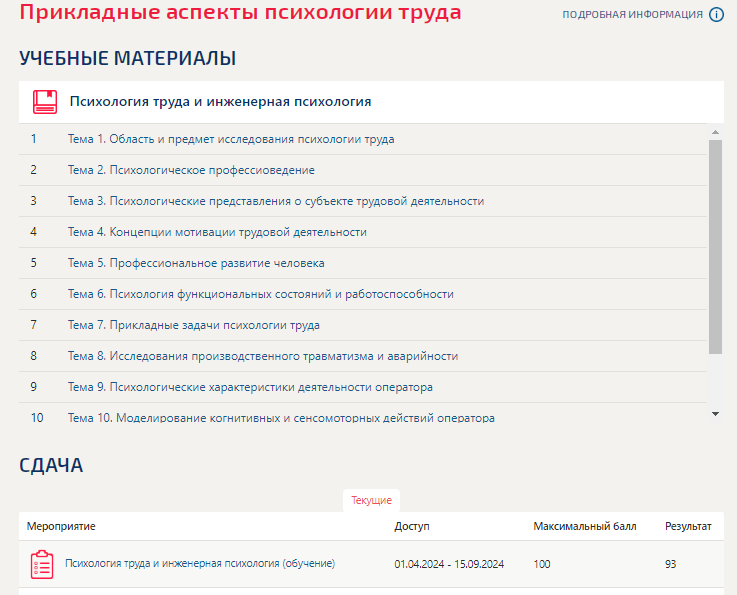
Task: Go to Тема 5 Профессиональное развитие человека
Action: pyautogui.click(x=196, y=263)
